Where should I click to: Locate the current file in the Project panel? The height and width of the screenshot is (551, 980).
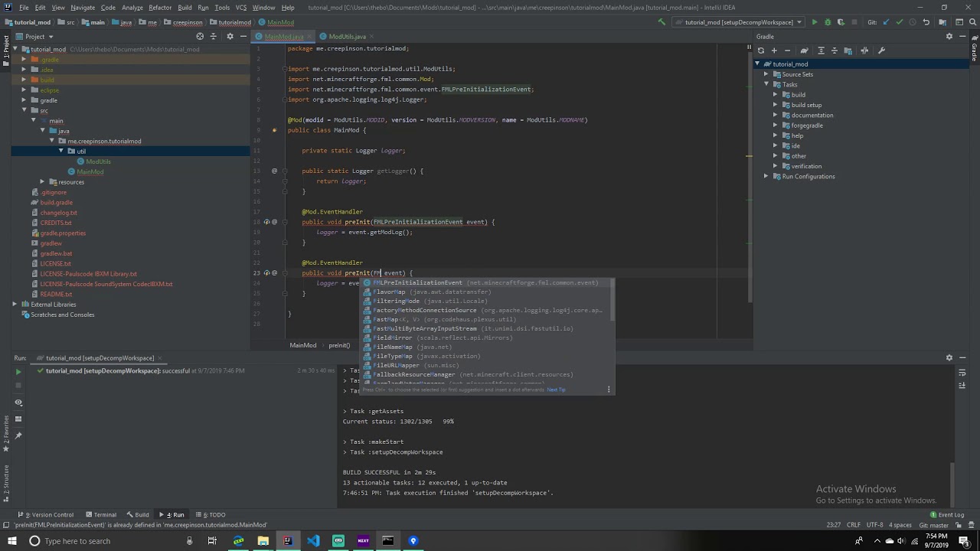[x=200, y=37]
